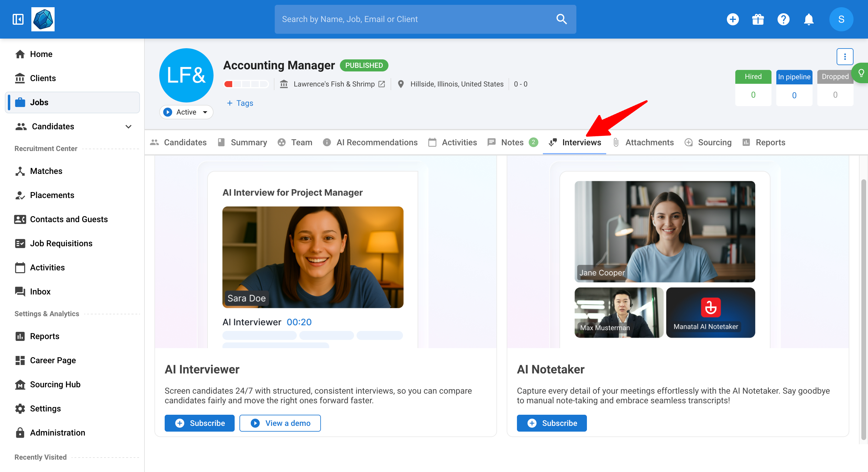
Task: Switch to the Attachments tab
Action: point(643,142)
